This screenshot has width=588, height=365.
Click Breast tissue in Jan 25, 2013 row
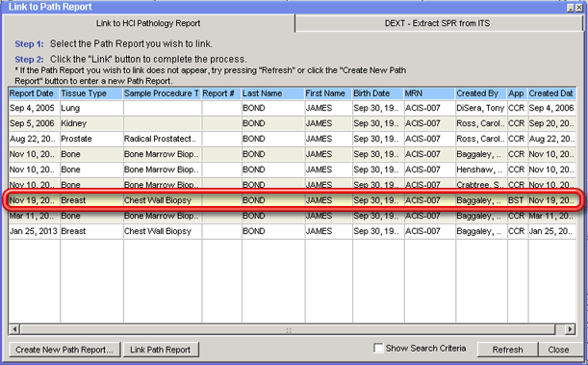tap(91, 231)
